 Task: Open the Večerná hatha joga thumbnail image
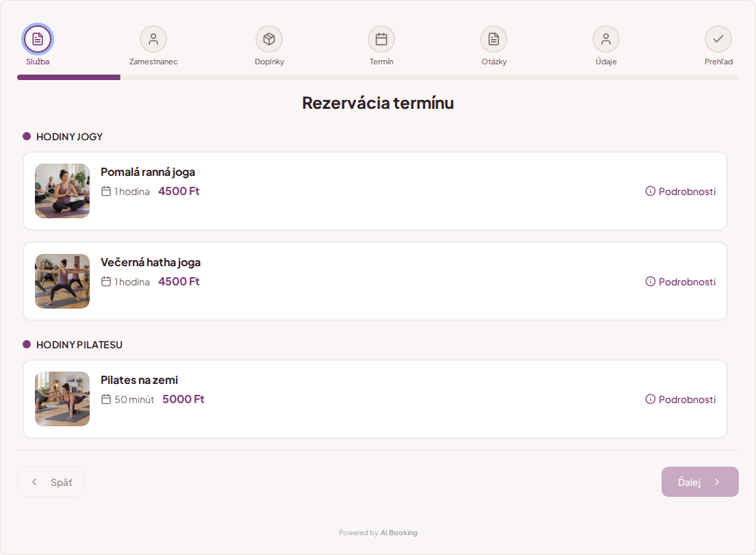[x=62, y=281]
